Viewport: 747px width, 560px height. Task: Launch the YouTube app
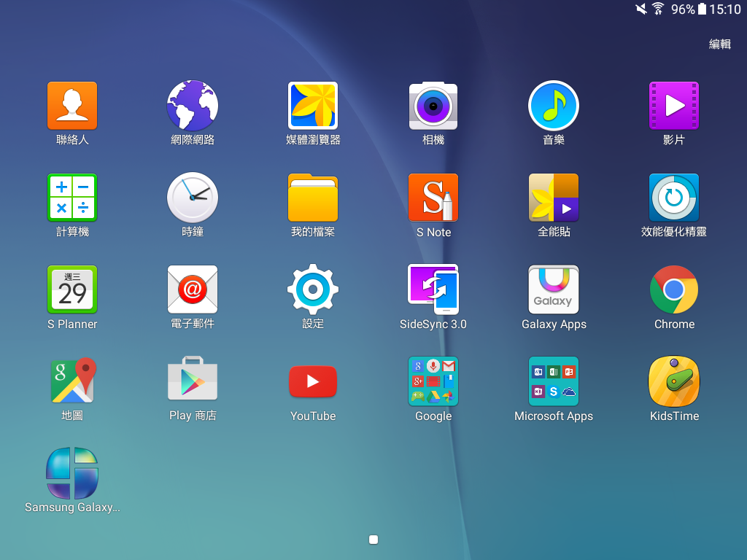click(313, 381)
